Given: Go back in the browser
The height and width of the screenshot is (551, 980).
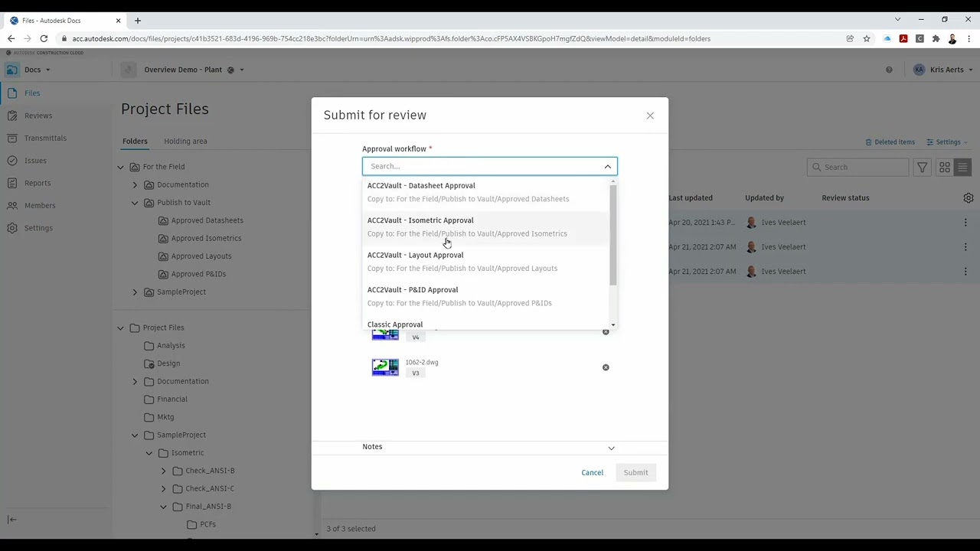Looking at the screenshot, I should point(11,38).
